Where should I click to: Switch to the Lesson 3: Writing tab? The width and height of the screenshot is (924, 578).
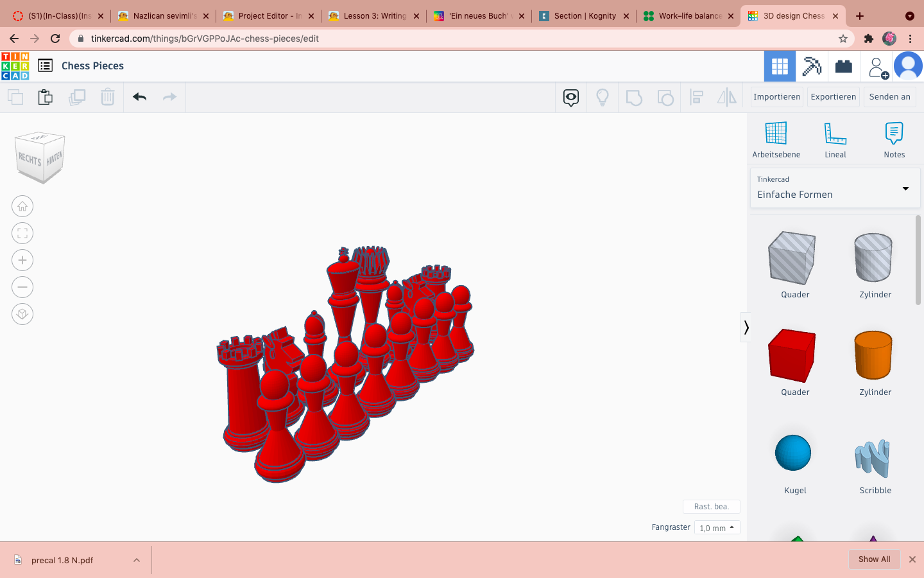tap(374, 16)
